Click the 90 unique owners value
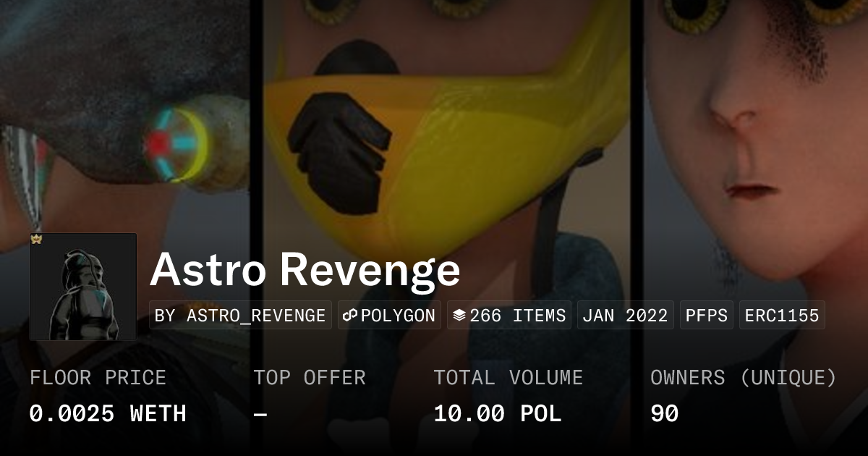The width and height of the screenshot is (868, 456). click(x=664, y=414)
